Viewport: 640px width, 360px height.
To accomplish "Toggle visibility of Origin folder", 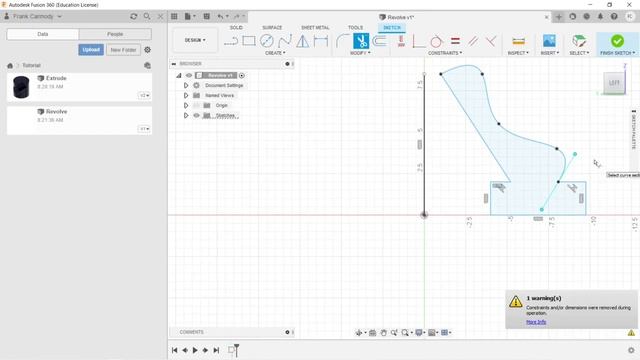I will coord(196,105).
